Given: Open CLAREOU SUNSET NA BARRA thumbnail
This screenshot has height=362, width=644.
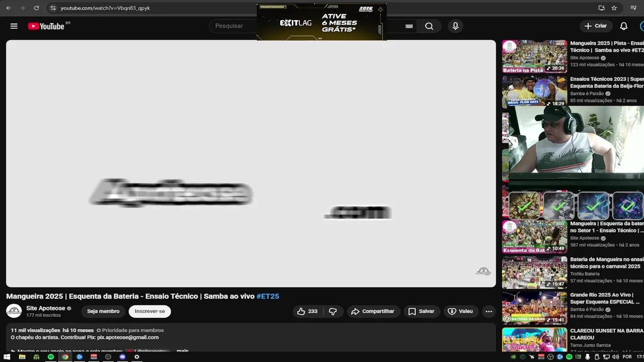Looking at the screenshot, I should click(x=534, y=339).
